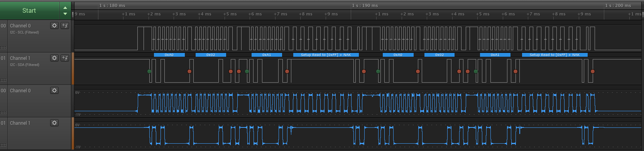Select second 0xA0 decoded bubble on SDA
The height and width of the screenshot is (151, 644).
pos(398,55)
